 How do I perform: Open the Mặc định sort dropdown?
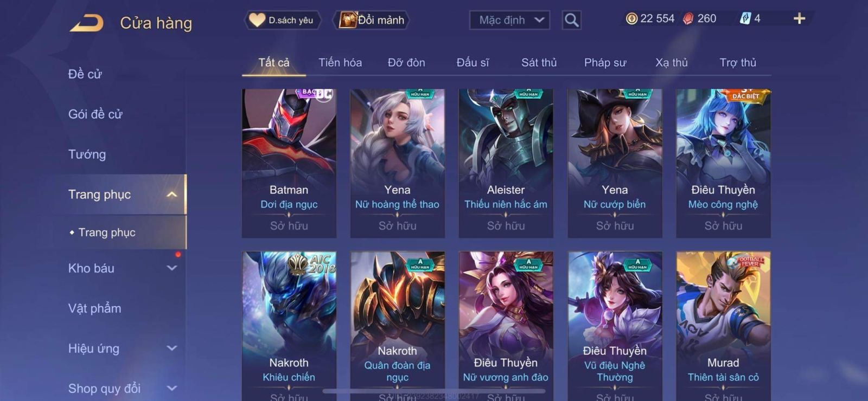[509, 21]
